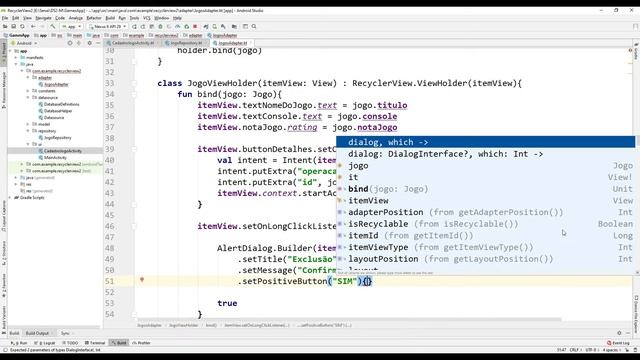640x360 pixels.
Task: Click the Search Everywhere magnifier icon
Action: tap(254, 27)
